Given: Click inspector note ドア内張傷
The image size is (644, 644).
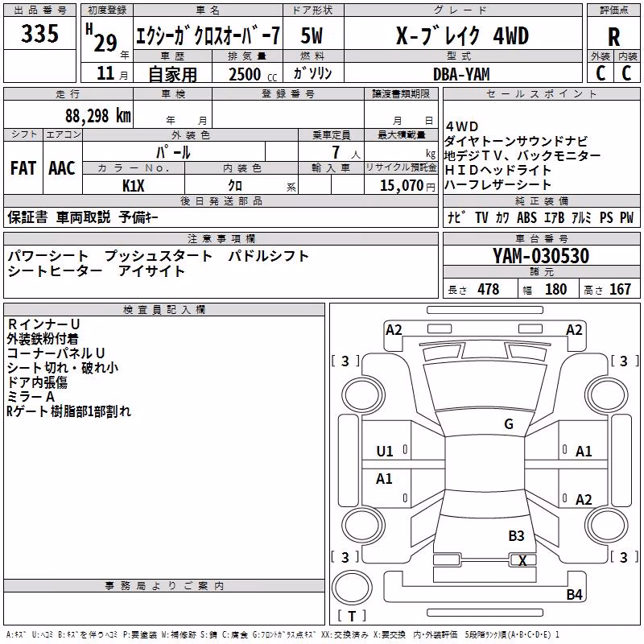Looking at the screenshot, I should tap(37, 382).
